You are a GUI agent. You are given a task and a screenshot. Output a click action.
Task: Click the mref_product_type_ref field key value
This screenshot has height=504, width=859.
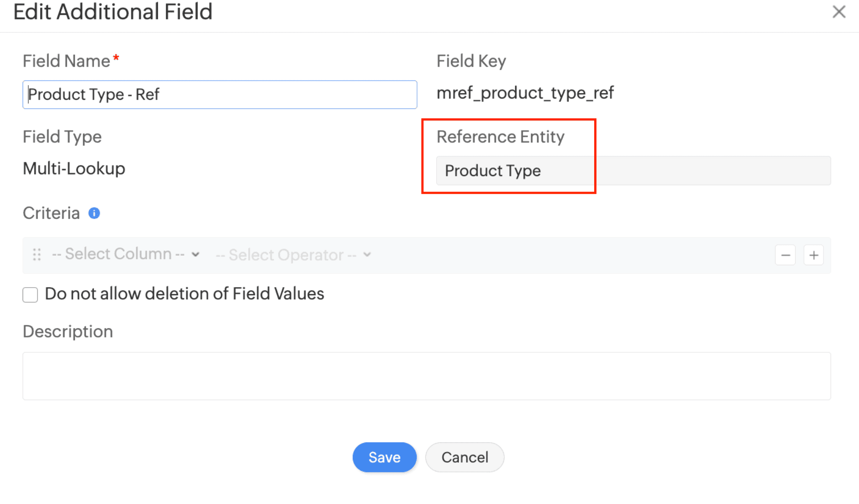point(525,93)
